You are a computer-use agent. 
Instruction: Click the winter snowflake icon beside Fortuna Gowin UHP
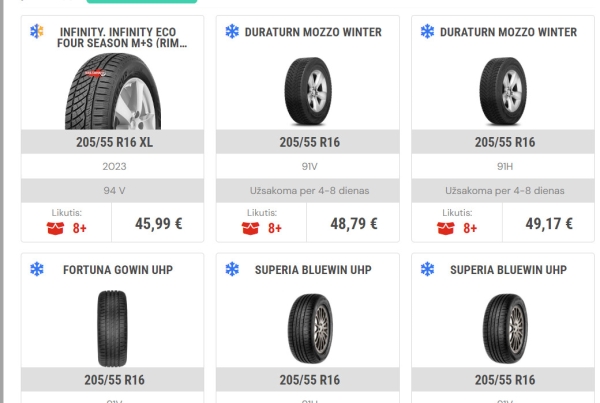click(x=37, y=270)
